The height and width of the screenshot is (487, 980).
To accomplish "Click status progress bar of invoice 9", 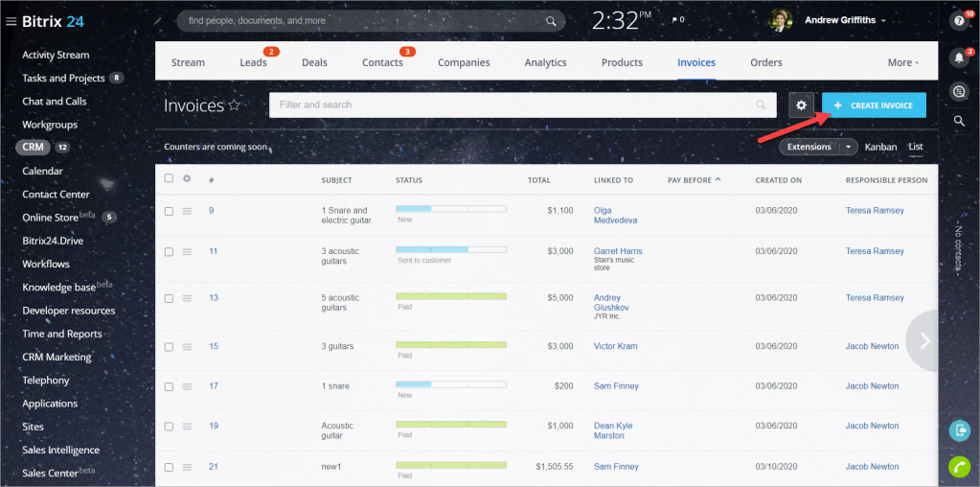I will (451, 208).
